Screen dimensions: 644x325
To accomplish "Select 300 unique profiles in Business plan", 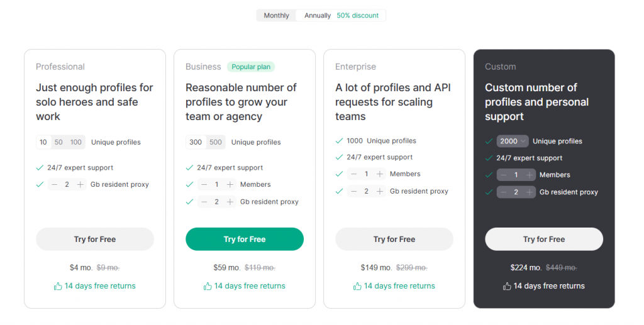I will 196,142.
